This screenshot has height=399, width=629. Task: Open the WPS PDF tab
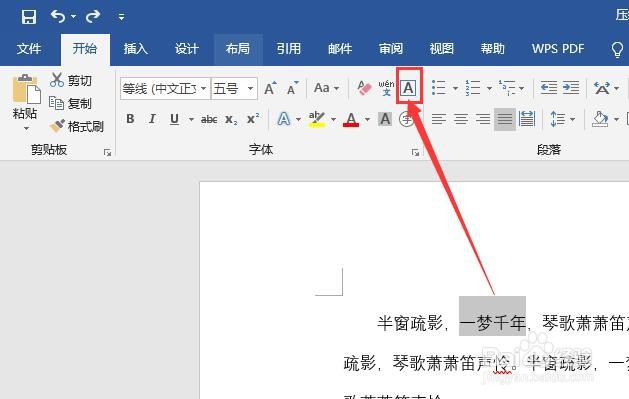click(558, 49)
